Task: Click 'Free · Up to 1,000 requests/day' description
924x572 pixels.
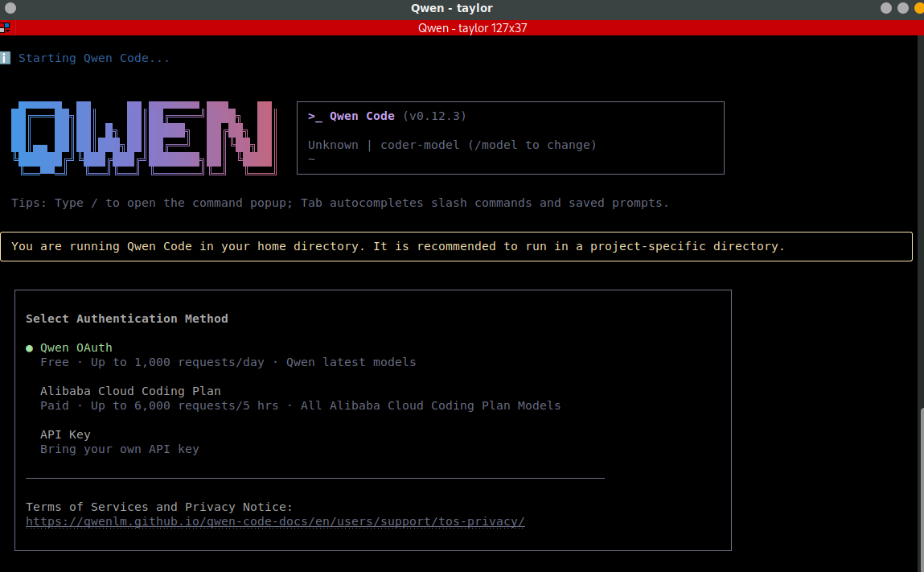Action: [x=152, y=362]
